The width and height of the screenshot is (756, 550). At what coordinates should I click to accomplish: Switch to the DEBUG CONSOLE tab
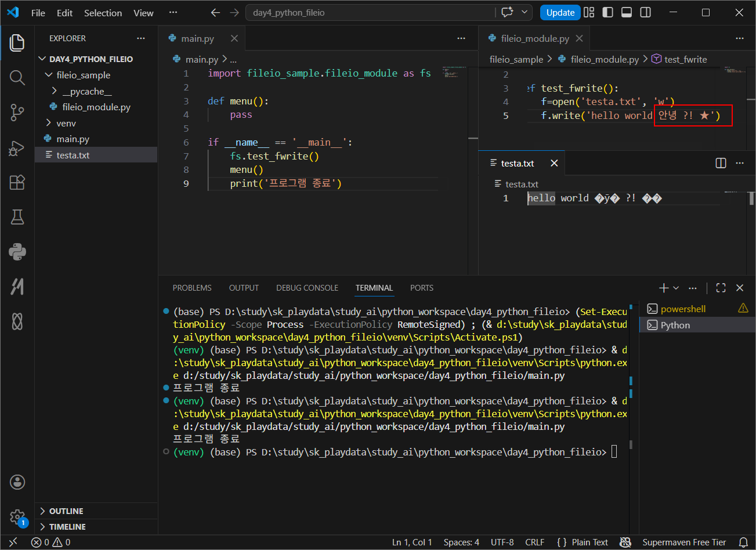tap(307, 288)
